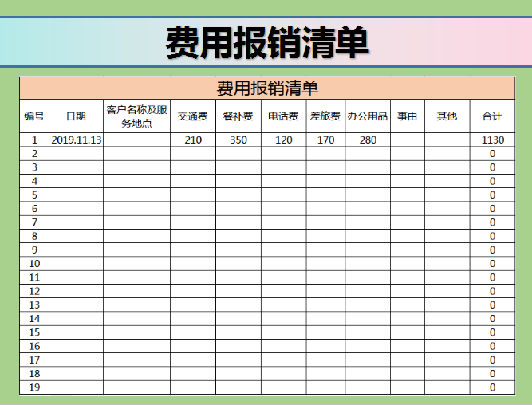
Task: Click the 电话费 column header
Action: click(x=284, y=116)
